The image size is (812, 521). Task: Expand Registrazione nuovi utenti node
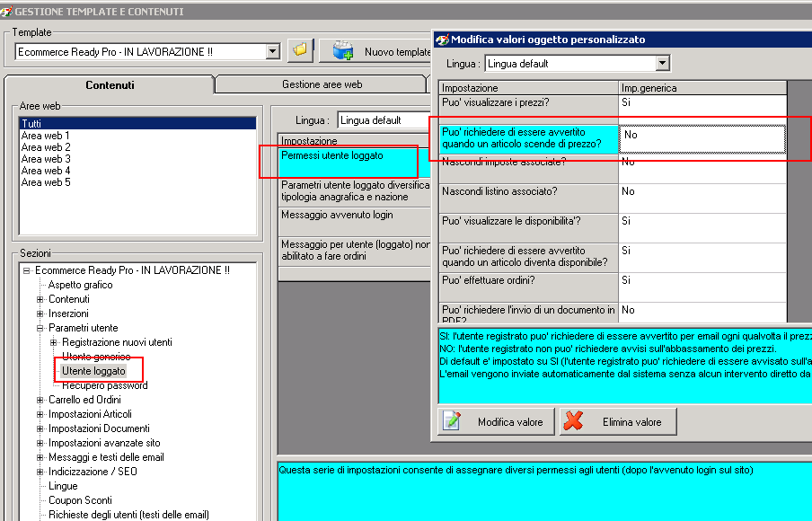[53, 342]
